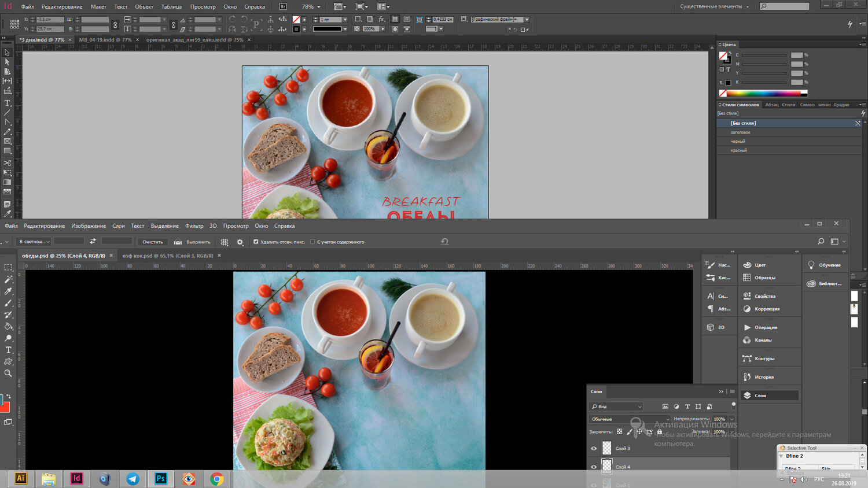Select Photoshop's Text tool
This screenshot has width=868, height=488.
pos(8,350)
